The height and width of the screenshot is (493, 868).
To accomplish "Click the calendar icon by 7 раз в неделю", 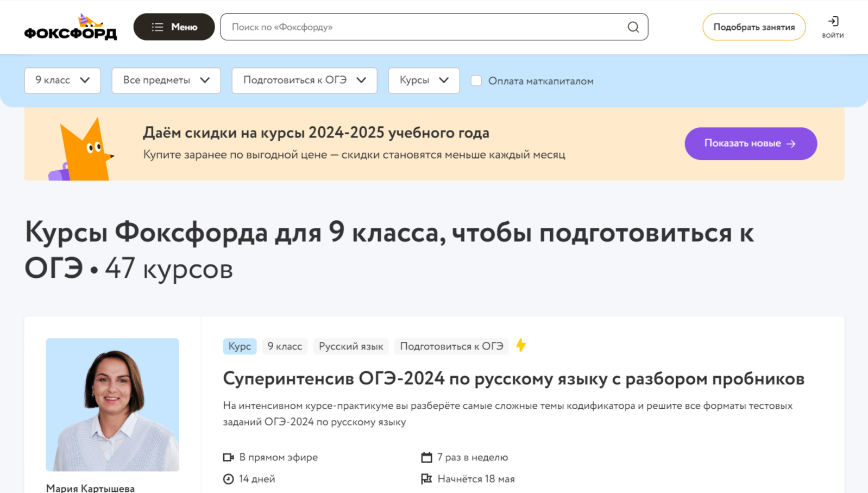I will pyautogui.click(x=426, y=458).
